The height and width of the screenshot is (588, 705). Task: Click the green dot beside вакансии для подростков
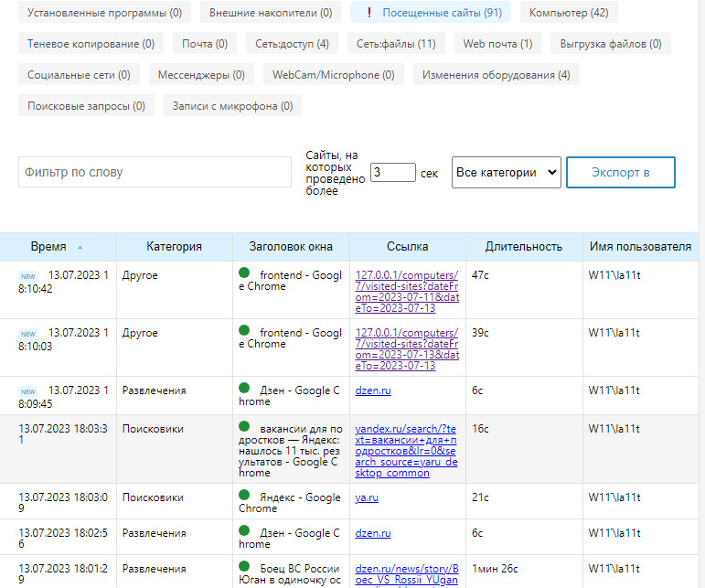point(244,427)
